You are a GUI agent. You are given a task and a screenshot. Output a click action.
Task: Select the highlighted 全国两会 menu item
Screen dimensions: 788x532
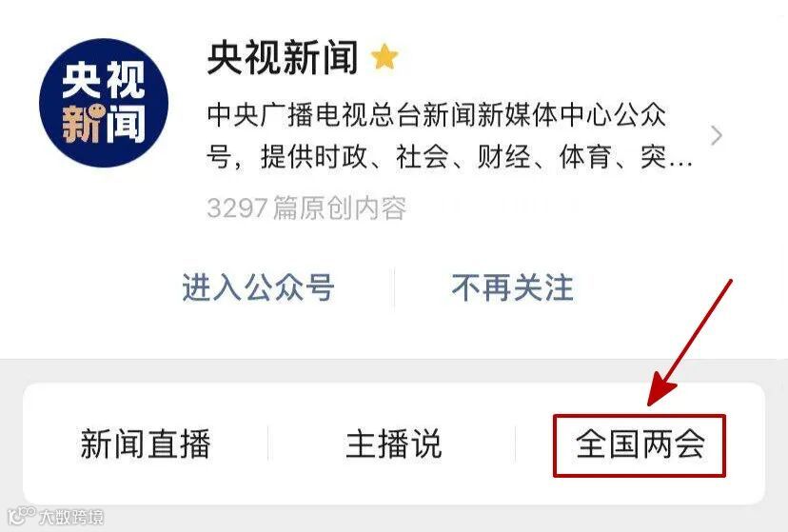point(640,444)
